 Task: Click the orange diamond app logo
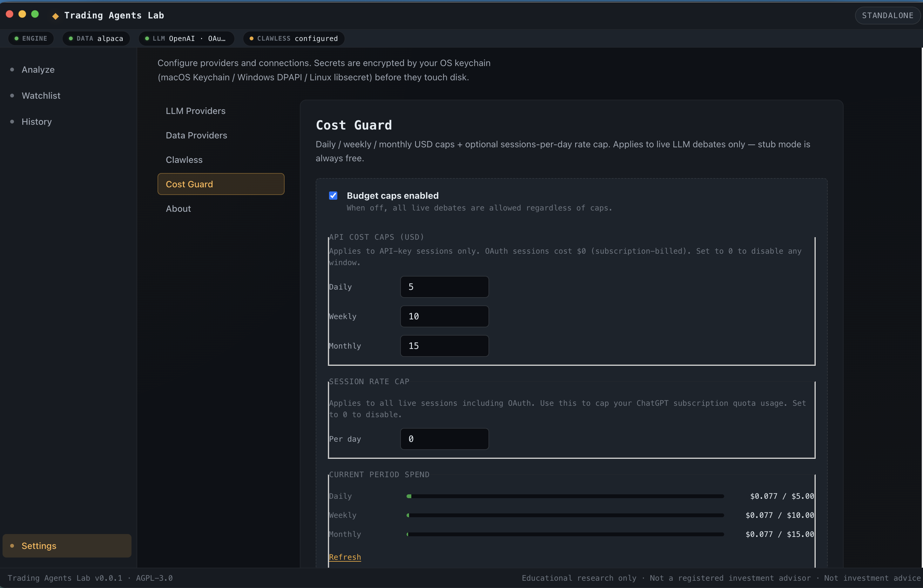[56, 16]
